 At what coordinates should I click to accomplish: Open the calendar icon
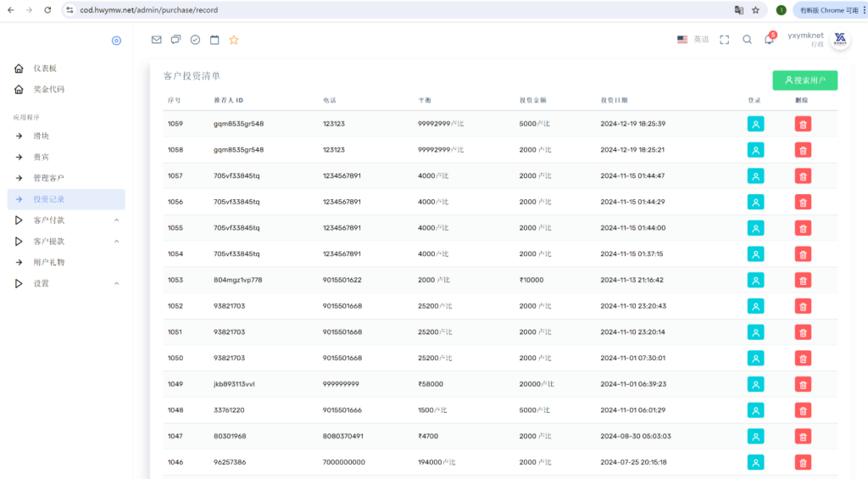[x=214, y=40]
